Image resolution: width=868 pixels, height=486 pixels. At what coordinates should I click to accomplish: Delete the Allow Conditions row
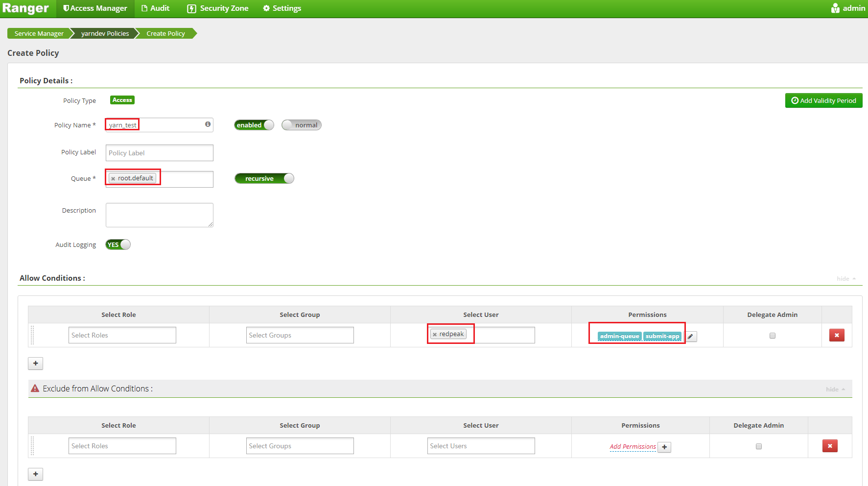(837, 335)
